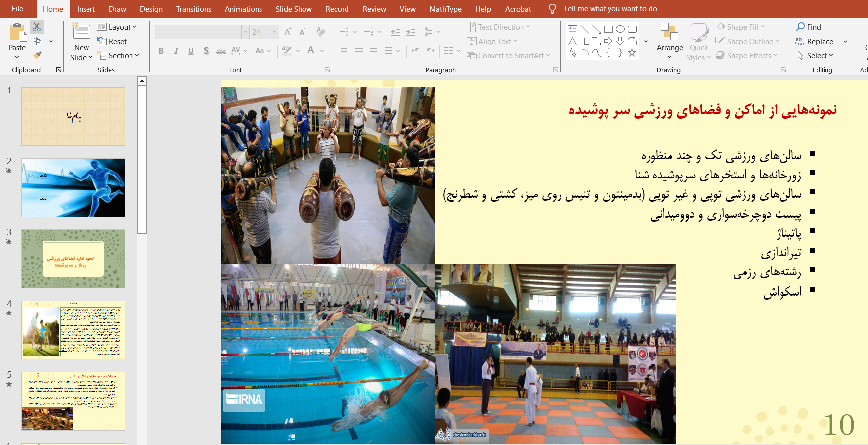The image size is (868, 445).
Task: Toggle Bold formatting
Action: pyautogui.click(x=161, y=51)
